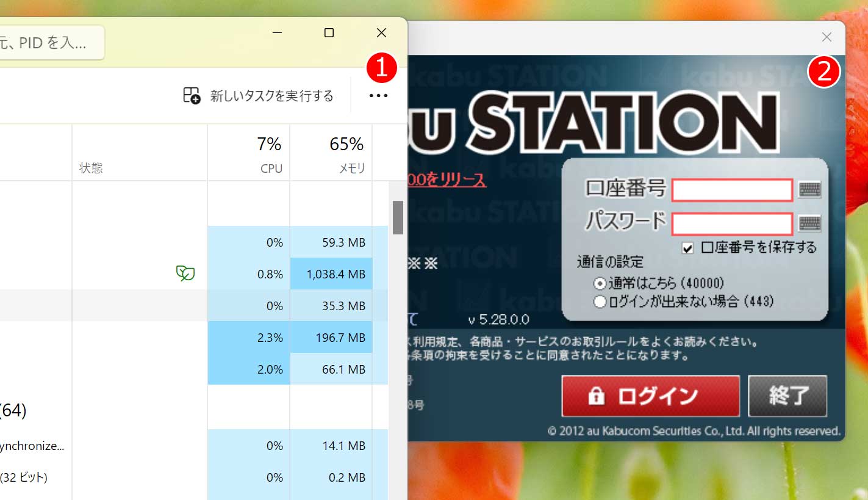This screenshot has width=868, height=500.
Task: Select the 59.3 MB memory cell
Action: [331, 242]
